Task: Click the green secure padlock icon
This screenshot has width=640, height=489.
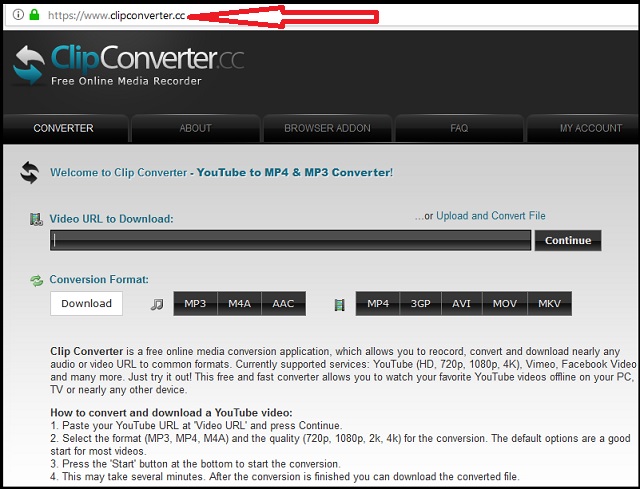Action: (x=34, y=15)
